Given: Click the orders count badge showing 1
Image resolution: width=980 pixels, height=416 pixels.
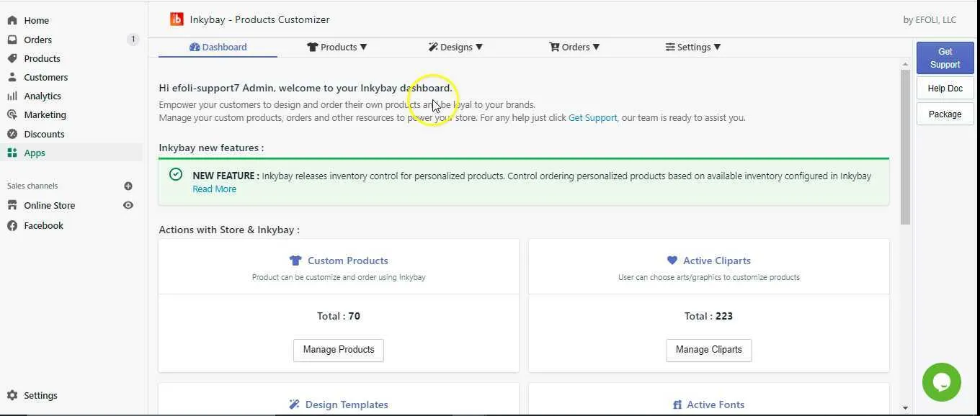Looking at the screenshot, I should coord(133,40).
